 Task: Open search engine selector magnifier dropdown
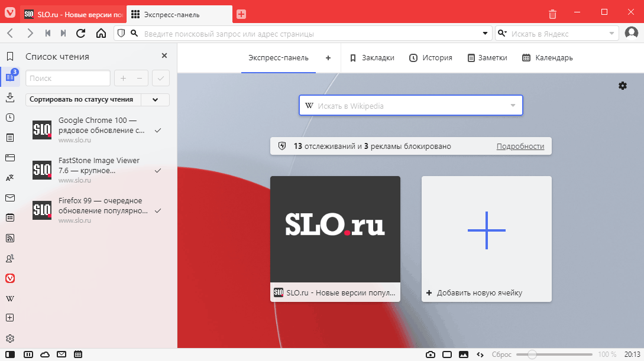pyautogui.click(x=502, y=33)
